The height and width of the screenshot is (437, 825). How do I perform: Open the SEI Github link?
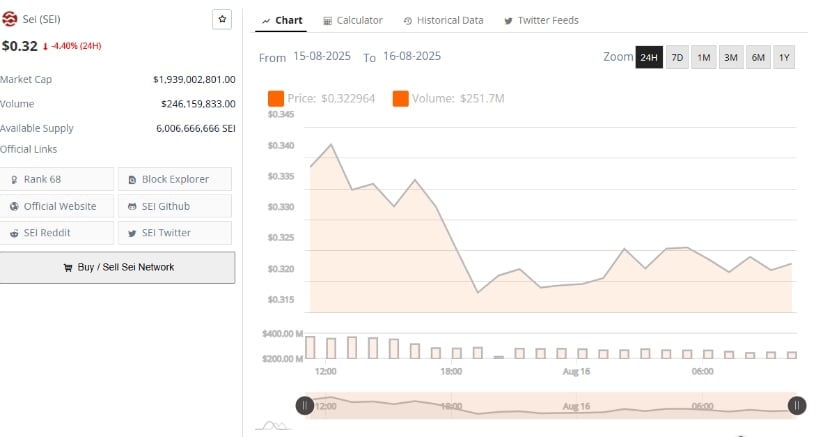pyautogui.click(x=175, y=206)
